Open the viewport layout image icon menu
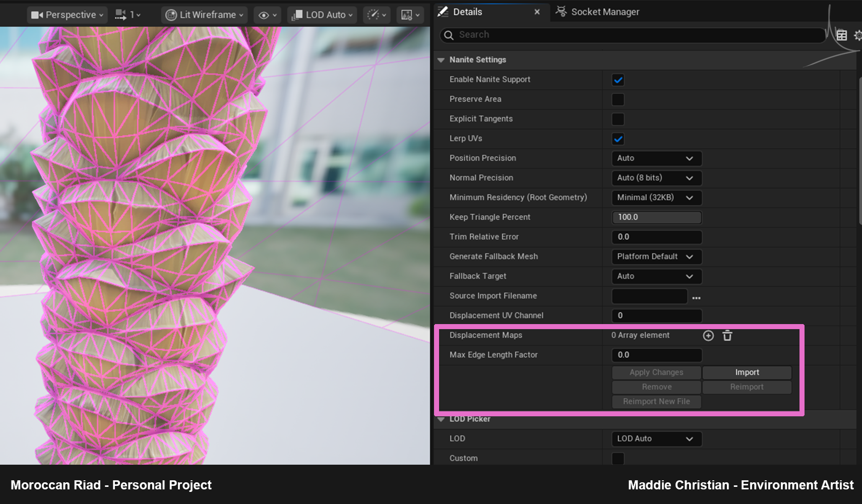The image size is (862, 504). click(x=410, y=15)
